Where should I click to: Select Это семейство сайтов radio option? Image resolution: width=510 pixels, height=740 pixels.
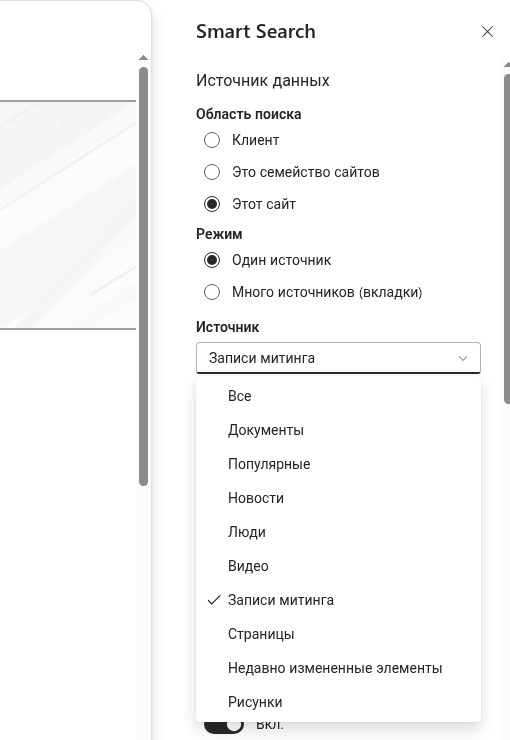(x=212, y=172)
